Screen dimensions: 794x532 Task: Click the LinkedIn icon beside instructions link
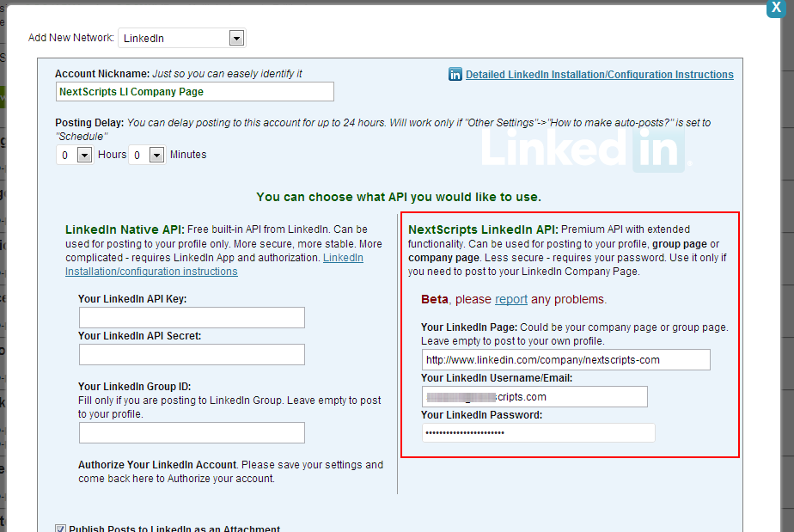[455, 75]
